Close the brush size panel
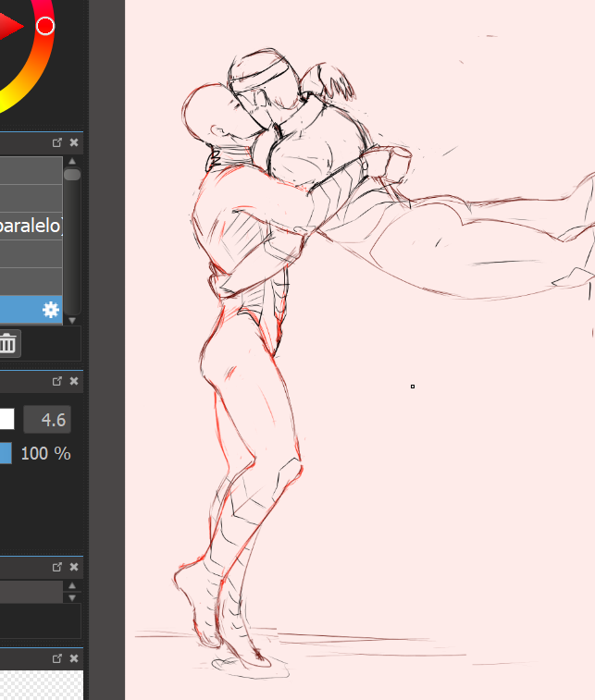 coord(74,381)
